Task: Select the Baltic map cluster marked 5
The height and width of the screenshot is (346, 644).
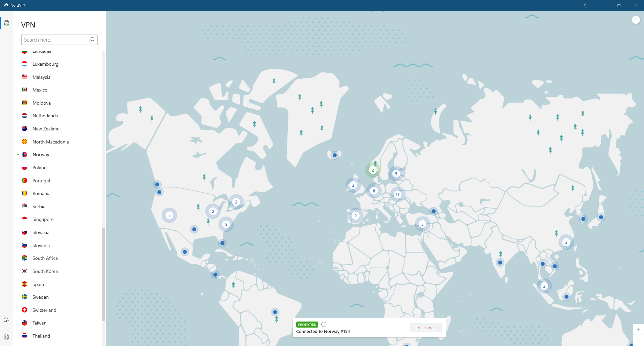Action: (396, 174)
